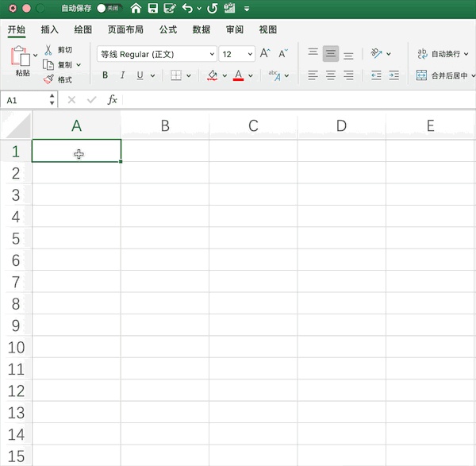Click the name box stepper arrows
Viewport: 476px width, 466px height.
pyautogui.click(x=52, y=99)
